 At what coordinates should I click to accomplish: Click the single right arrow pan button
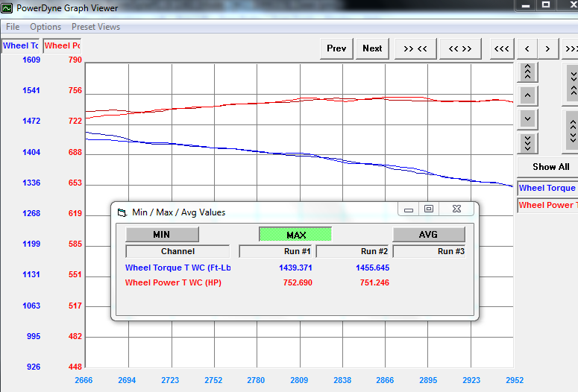pyautogui.click(x=548, y=48)
